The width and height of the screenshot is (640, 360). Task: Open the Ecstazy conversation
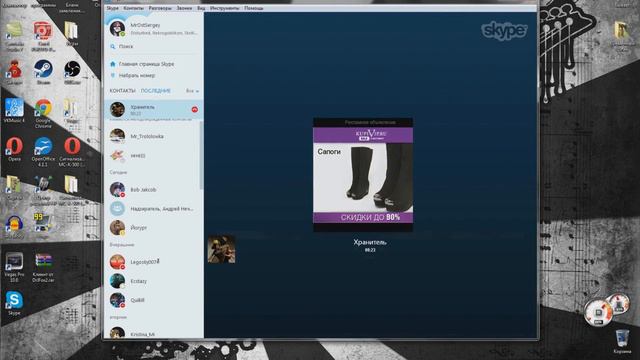coord(153,281)
